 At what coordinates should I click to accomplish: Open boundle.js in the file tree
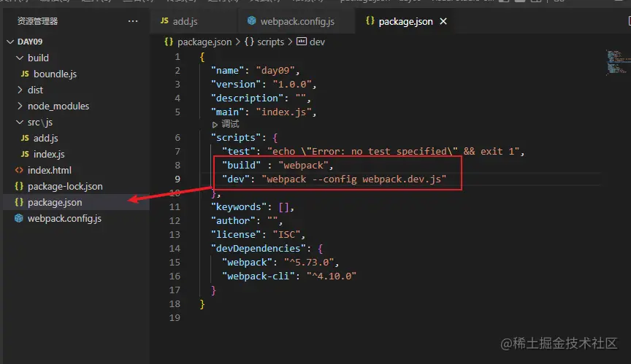[55, 74]
